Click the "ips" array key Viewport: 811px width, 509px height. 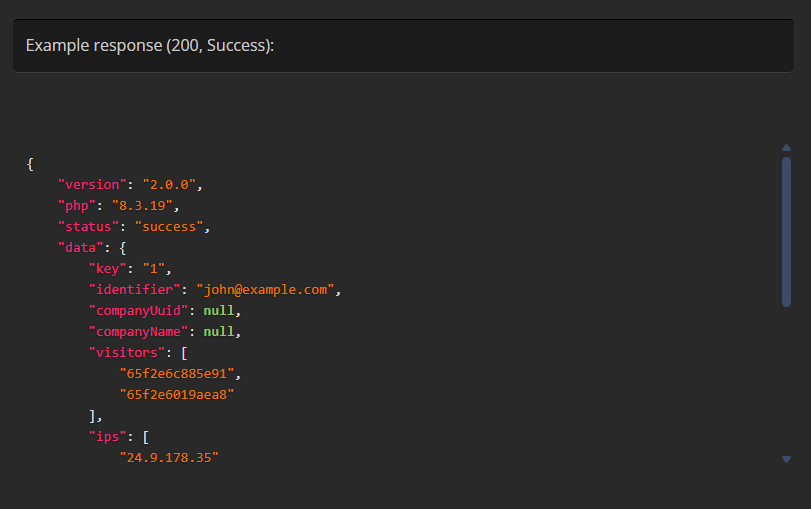pos(109,437)
